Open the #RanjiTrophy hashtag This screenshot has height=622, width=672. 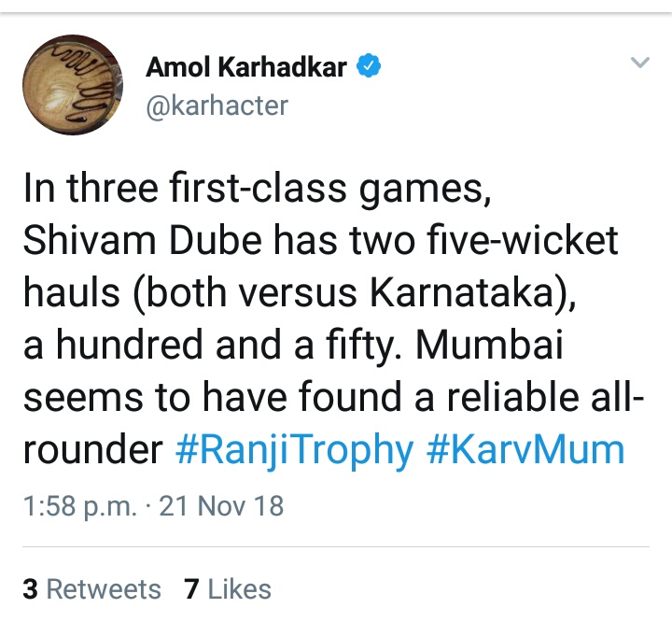(x=294, y=450)
